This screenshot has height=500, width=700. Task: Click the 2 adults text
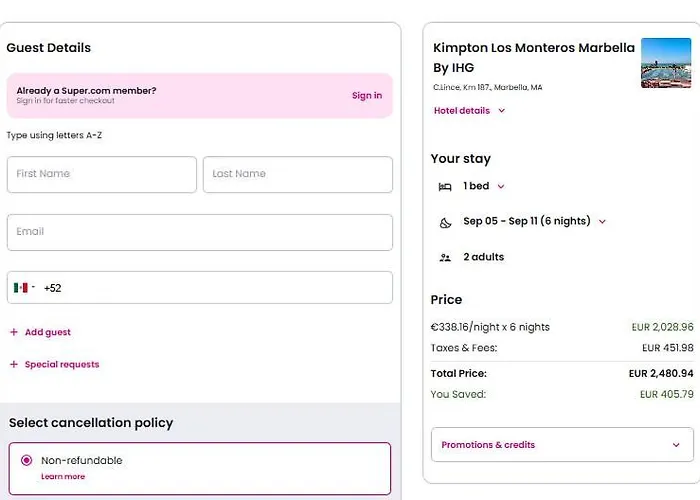pos(483,257)
